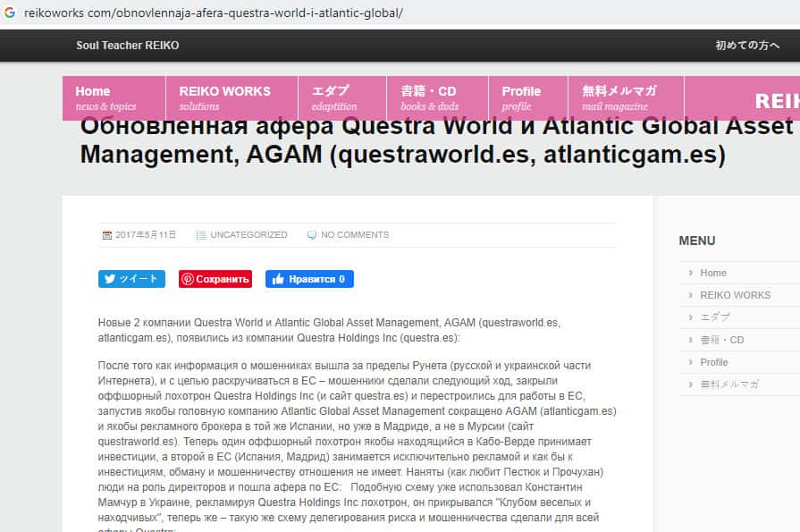Screen dimensions: 800x532
Task: Click chevron arrow beside sidebar エダプ
Action: point(690,317)
